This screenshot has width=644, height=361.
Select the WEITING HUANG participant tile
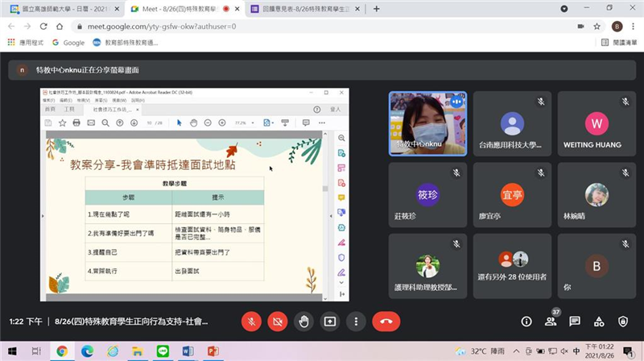point(595,123)
